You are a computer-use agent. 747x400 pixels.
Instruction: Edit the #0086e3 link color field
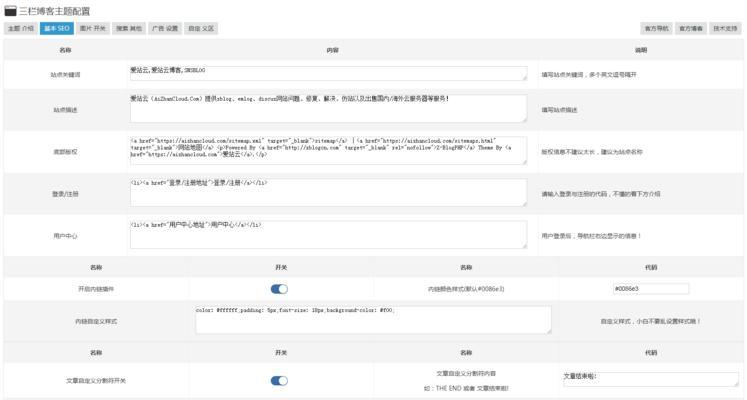coord(651,289)
